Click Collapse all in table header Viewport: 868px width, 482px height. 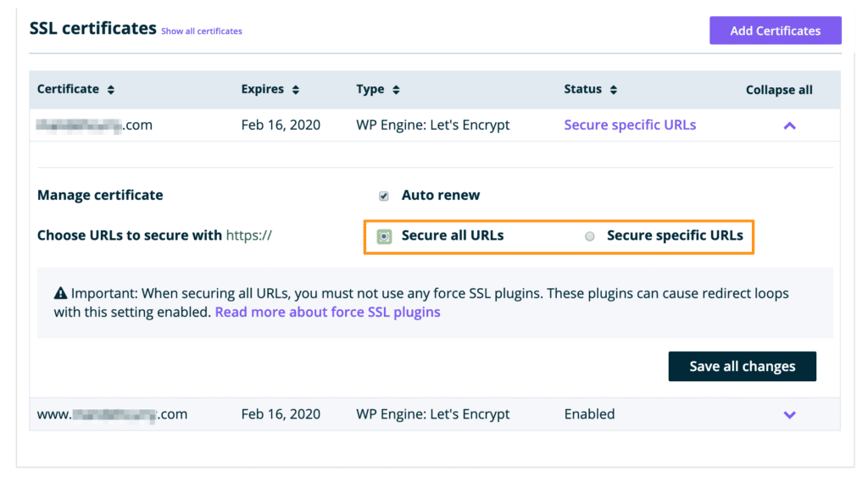[x=778, y=90]
